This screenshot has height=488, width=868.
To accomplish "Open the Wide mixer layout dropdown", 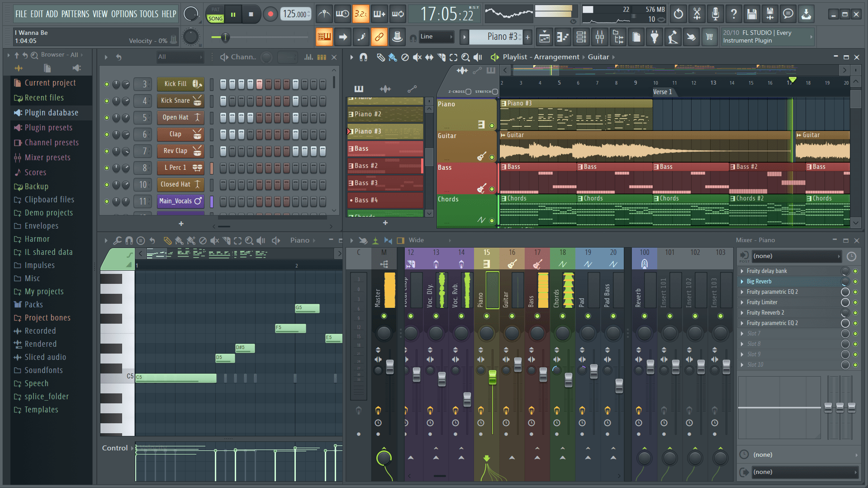I will click(416, 240).
